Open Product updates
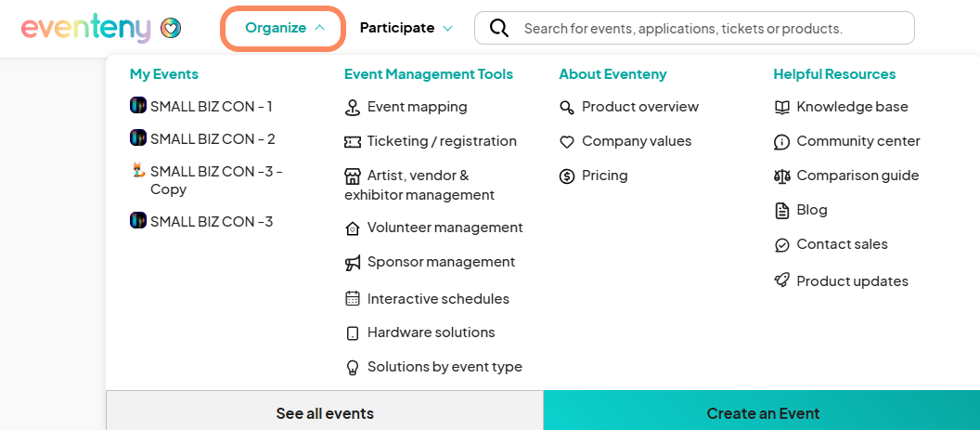 click(x=853, y=281)
